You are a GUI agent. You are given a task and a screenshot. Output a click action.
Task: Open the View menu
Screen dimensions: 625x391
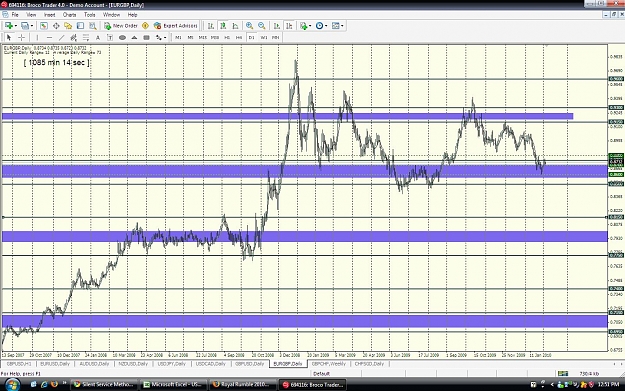pos(31,15)
